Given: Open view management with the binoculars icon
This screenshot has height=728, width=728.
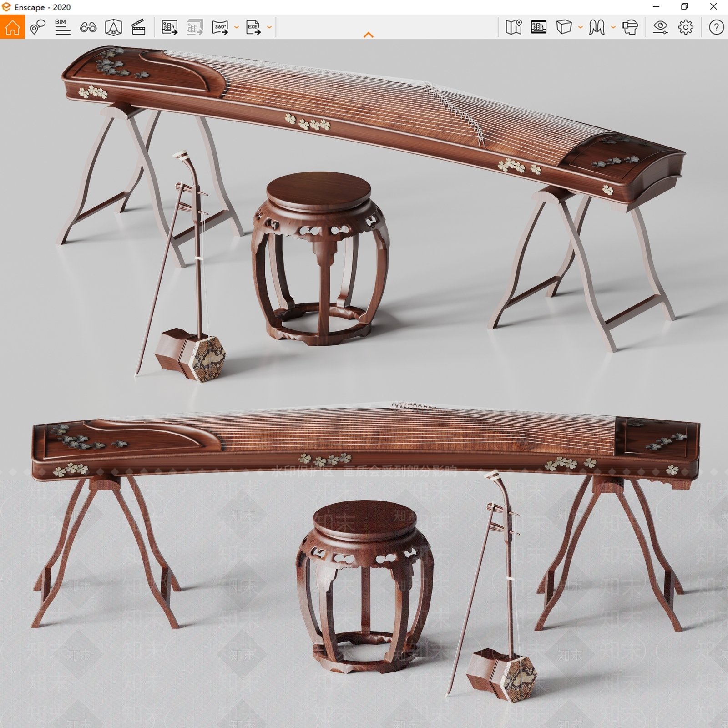Looking at the screenshot, I should [88, 27].
